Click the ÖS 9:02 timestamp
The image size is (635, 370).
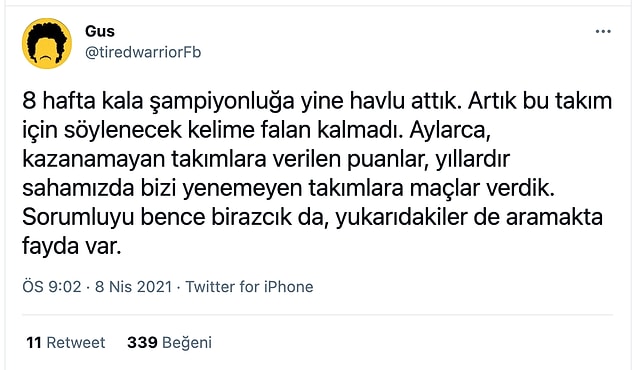[52, 287]
